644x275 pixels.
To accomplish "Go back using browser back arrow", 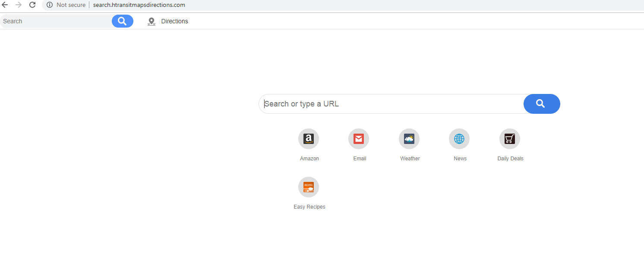I will point(5,5).
